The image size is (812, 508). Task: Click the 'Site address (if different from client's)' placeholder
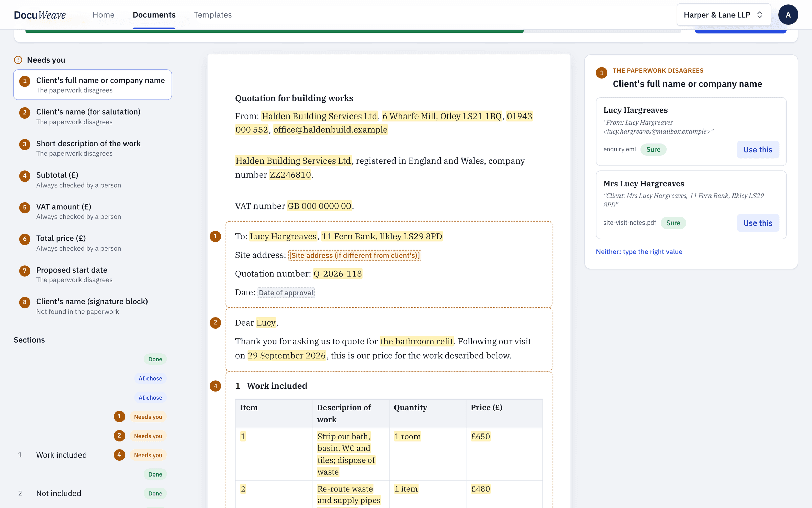point(354,255)
